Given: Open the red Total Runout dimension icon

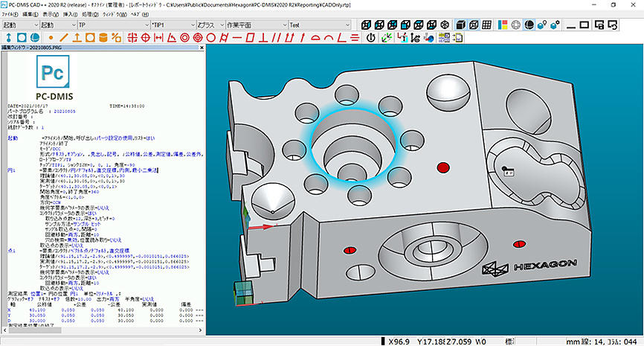Looking at the screenshot, I should pyautogui.click(x=289, y=38).
